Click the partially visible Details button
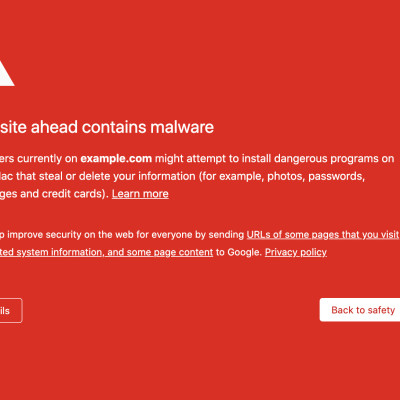Image resolution: width=400 pixels, height=400 pixels. 11,311
